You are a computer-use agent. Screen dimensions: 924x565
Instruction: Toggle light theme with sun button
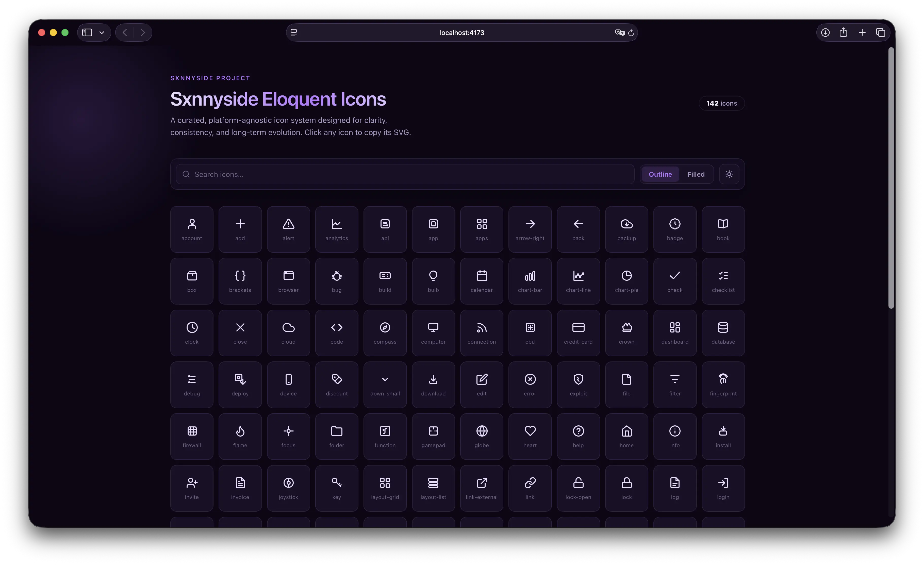(x=729, y=174)
